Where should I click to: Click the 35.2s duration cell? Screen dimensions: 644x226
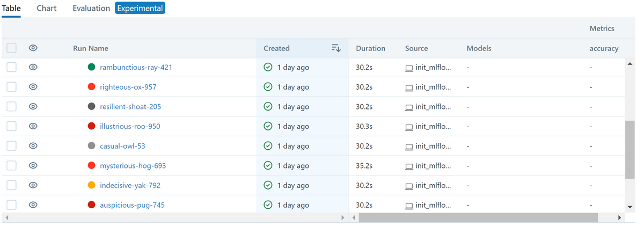click(x=364, y=165)
